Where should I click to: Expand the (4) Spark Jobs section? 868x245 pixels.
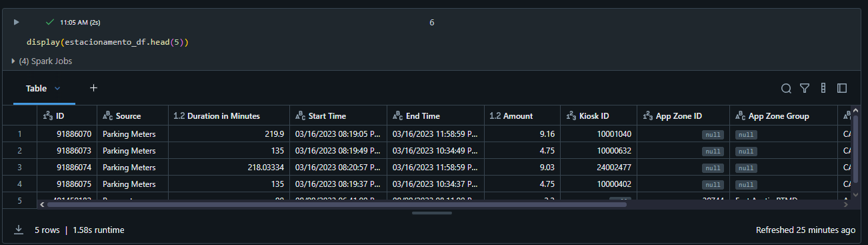coord(42,61)
